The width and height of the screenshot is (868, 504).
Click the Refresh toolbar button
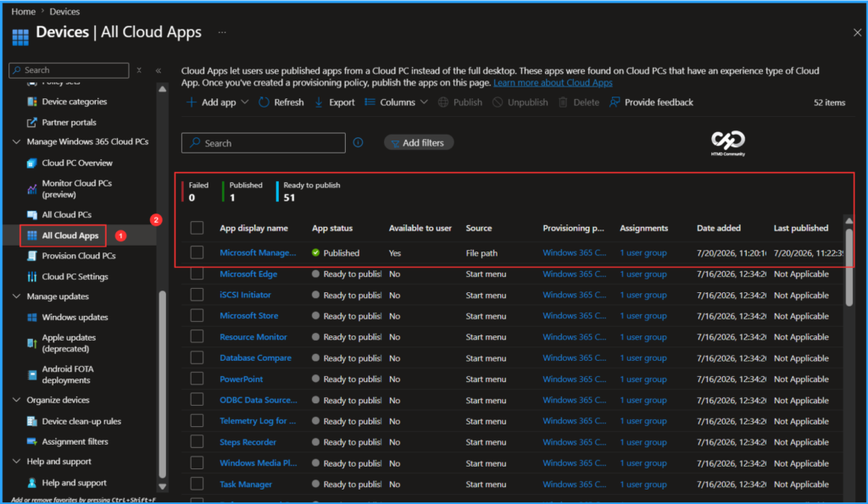pos(281,102)
